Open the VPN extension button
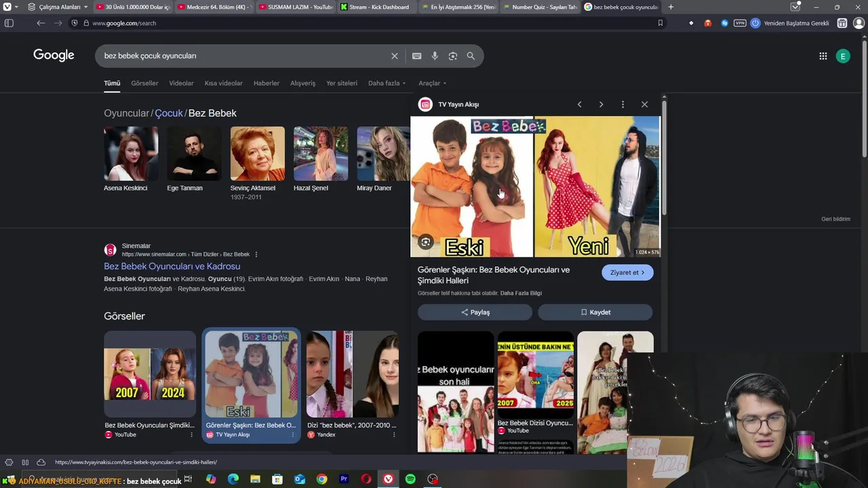This screenshot has width=868, height=488. tap(740, 23)
